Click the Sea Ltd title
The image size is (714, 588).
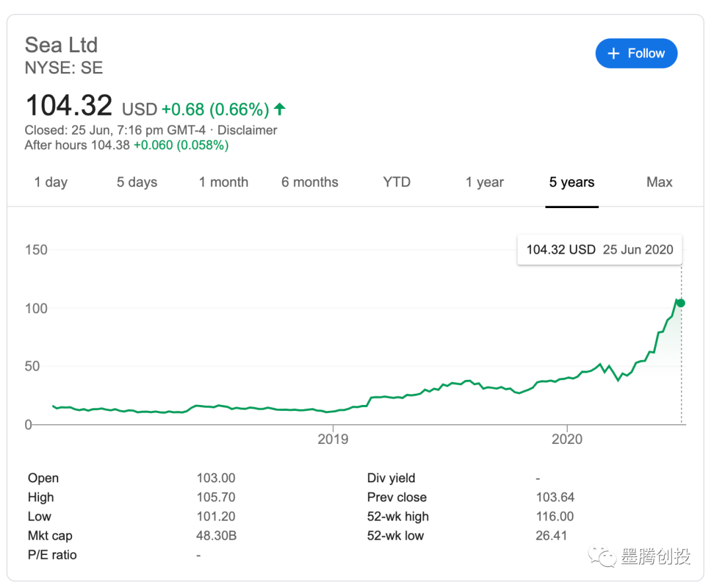61,45
